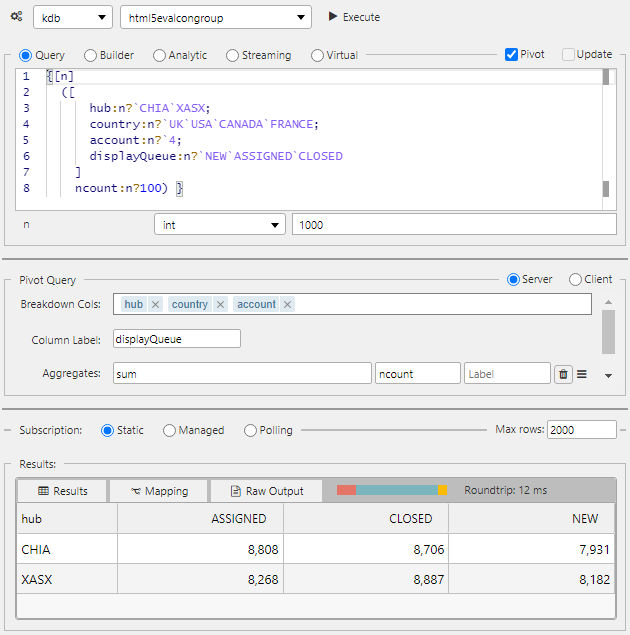Remove the account breakdown column tag
This screenshot has width=630, height=635.
tap(287, 304)
